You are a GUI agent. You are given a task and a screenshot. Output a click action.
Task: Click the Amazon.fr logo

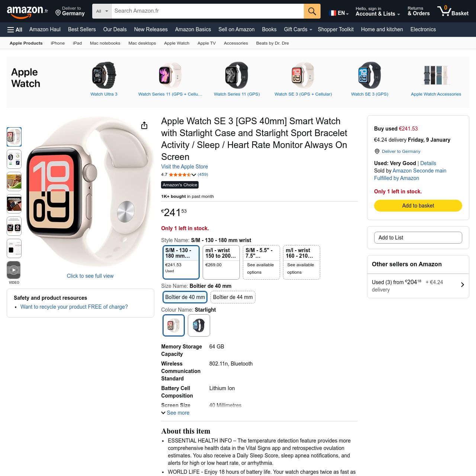point(28,12)
